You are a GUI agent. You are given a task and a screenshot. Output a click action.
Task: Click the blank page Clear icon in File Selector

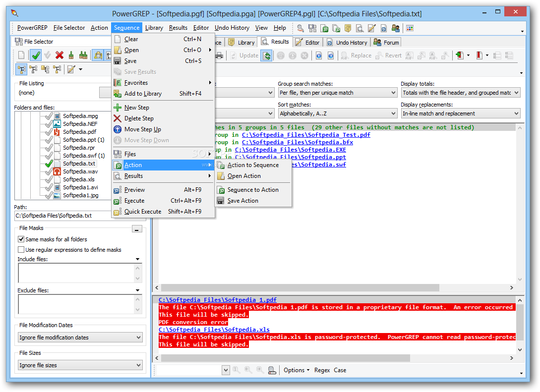click(x=21, y=55)
